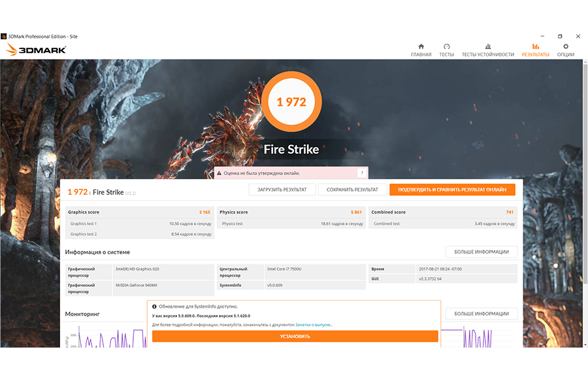
Task: Open the ТЕСТЫ УСТОЙЧИВОСТИ tab
Action: 487,50
